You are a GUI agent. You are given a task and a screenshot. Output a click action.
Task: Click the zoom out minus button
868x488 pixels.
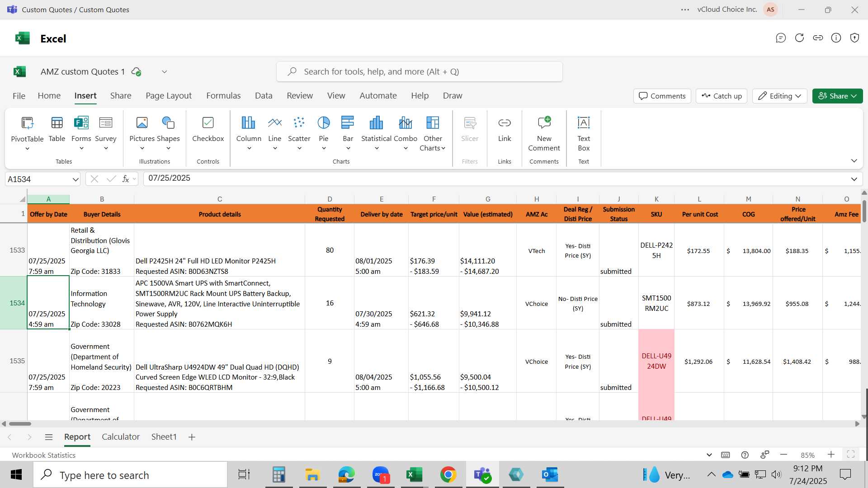point(783,455)
